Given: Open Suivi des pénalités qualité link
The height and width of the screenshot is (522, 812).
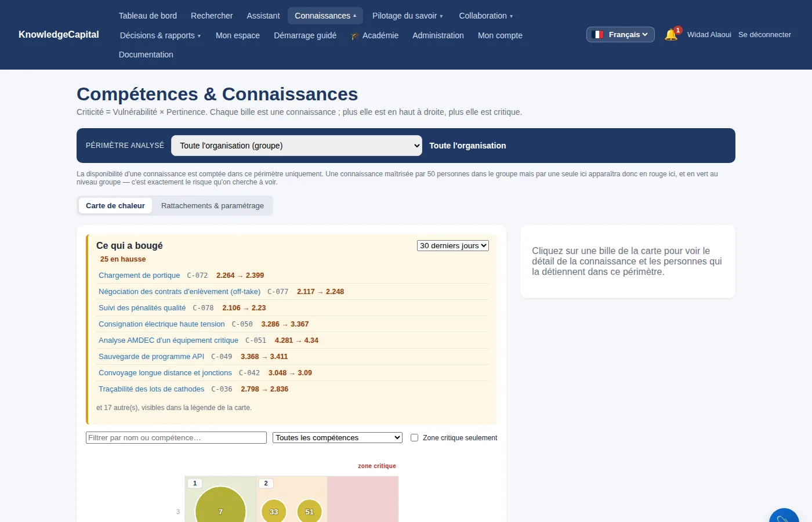Looking at the screenshot, I should pos(142,308).
